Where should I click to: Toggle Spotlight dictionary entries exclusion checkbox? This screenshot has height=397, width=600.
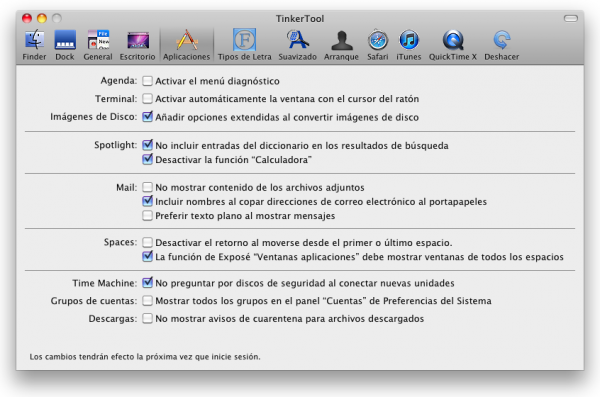pyautogui.click(x=147, y=145)
